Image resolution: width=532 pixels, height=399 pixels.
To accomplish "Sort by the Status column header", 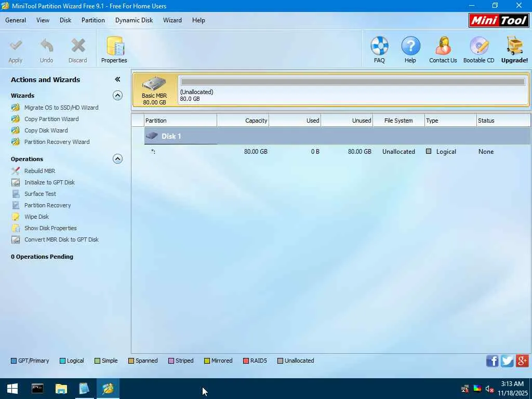I will [x=503, y=121].
